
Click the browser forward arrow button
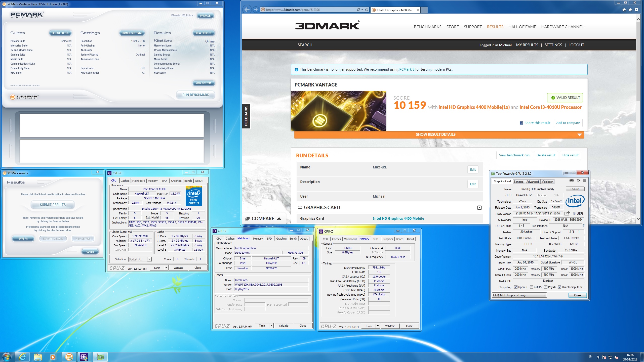(256, 10)
